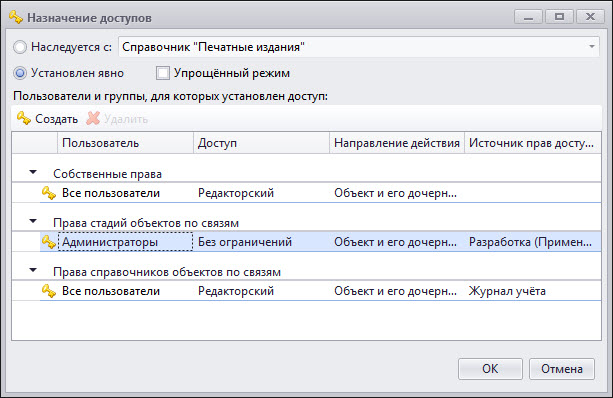This screenshot has height=398, width=613.
Task: Click the red X delete icon
Action: 93,118
